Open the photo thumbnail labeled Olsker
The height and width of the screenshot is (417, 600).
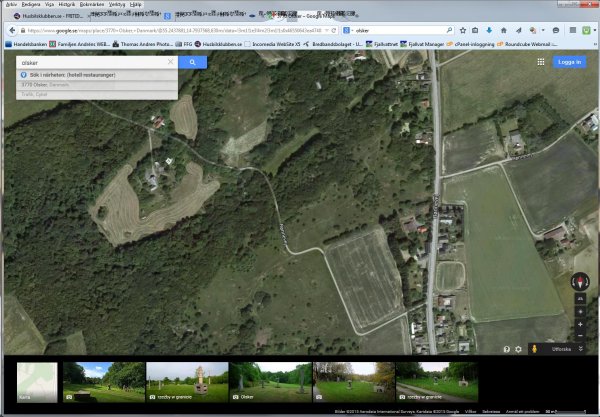268,381
